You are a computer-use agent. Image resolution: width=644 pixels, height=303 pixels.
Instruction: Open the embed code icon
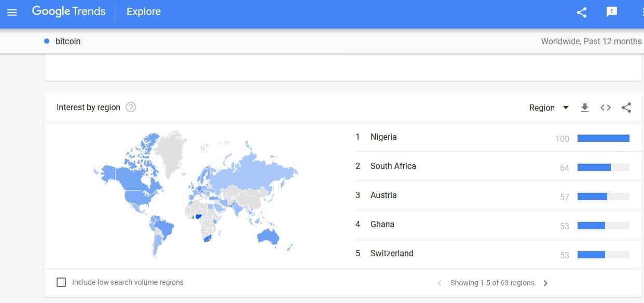click(606, 108)
